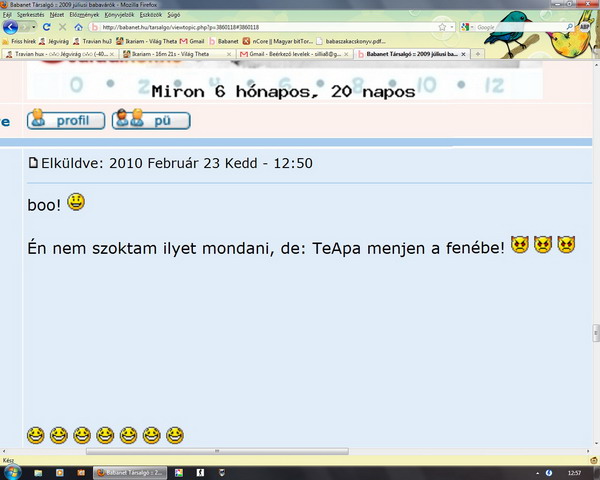Open the Gmail bookmark
Image resolution: width=600 pixels, height=480 pixels.
tap(192, 41)
